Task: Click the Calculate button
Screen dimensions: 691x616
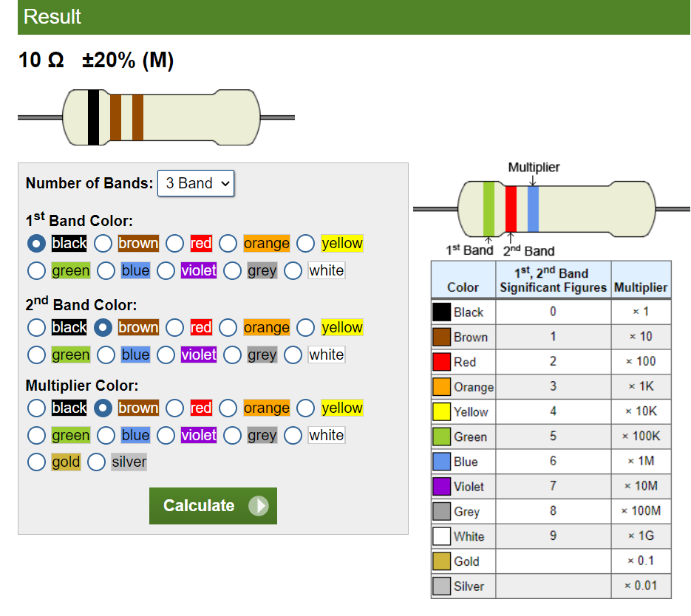Action: tap(213, 505)
